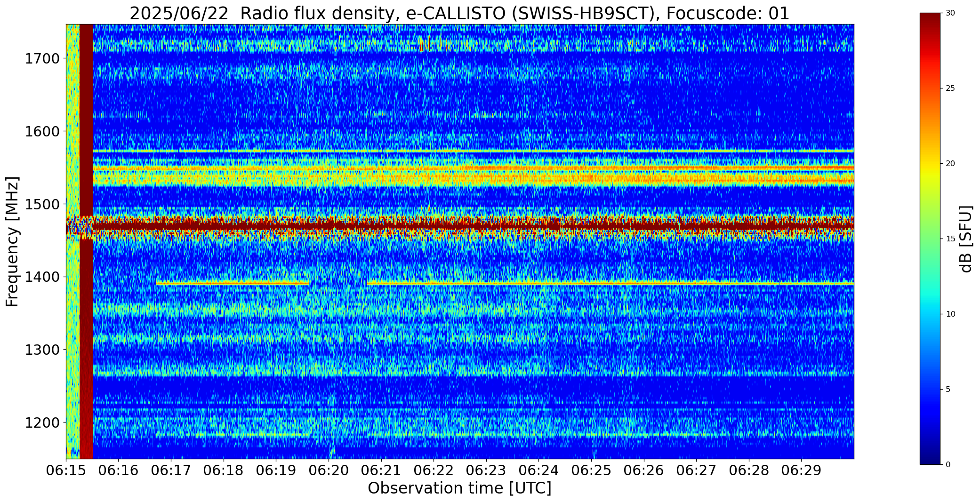
Task: Click the 06:17 time tick label
Action: [x=171, y=470]
